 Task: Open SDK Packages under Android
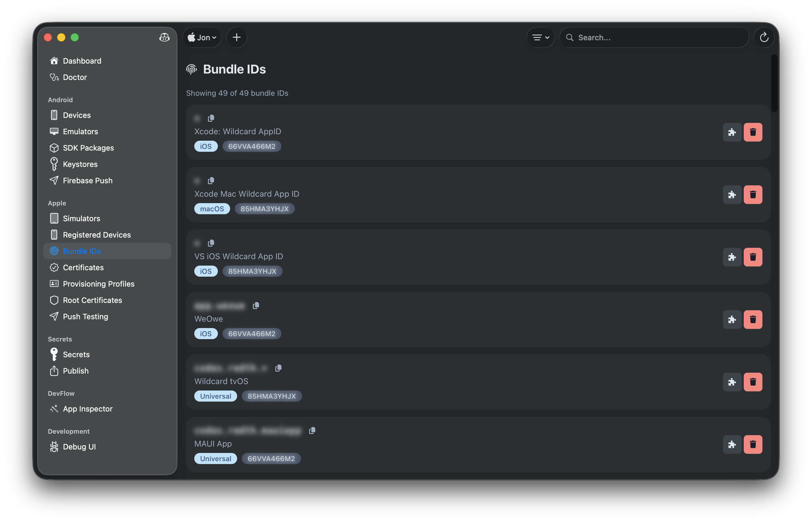click(88, 148)
